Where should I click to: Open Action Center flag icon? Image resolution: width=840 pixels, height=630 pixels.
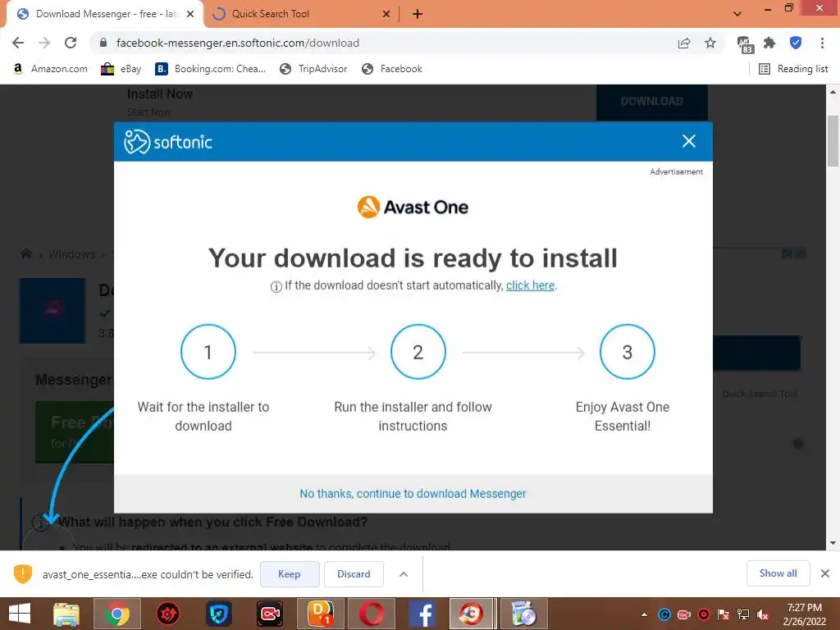(724, 614)
